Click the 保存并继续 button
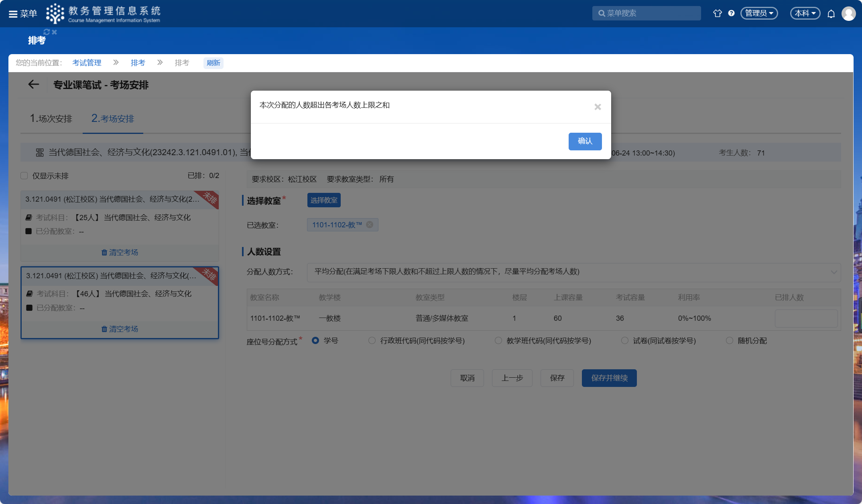862x504 pixels. 609,378
